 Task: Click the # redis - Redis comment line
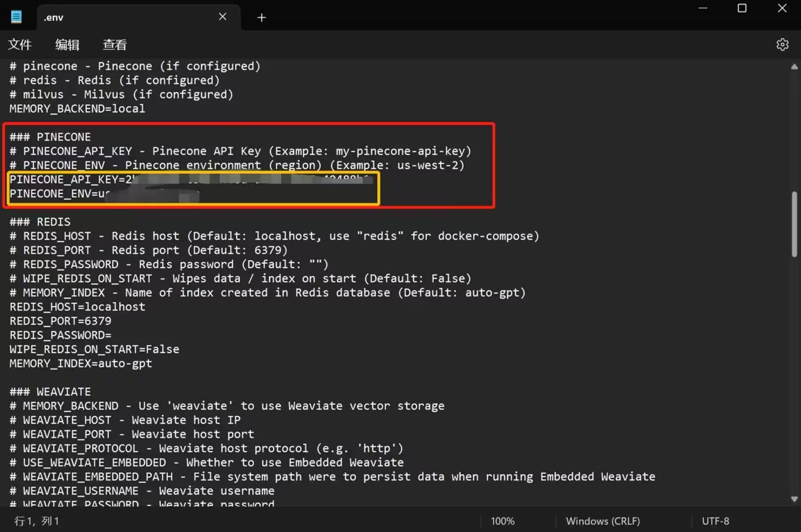pos(115,81)
